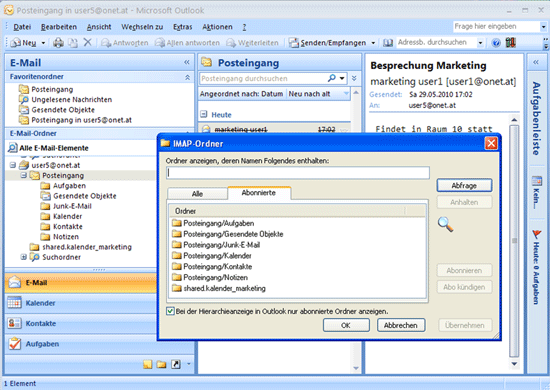Open Senden/Empfangen dropdown arrow
The image size is (550, 390).
(x=373, y=43)
